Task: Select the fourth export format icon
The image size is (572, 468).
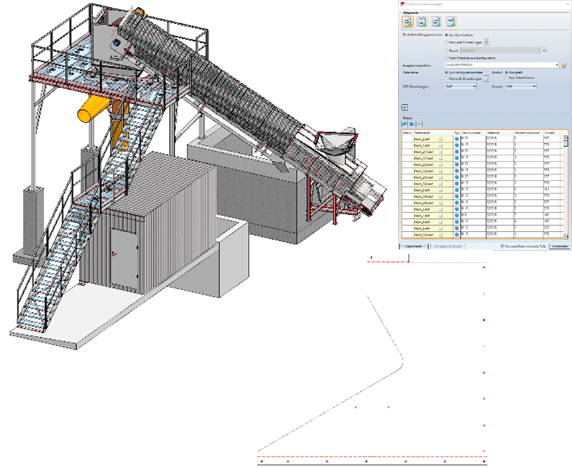Action: point(451,22)
